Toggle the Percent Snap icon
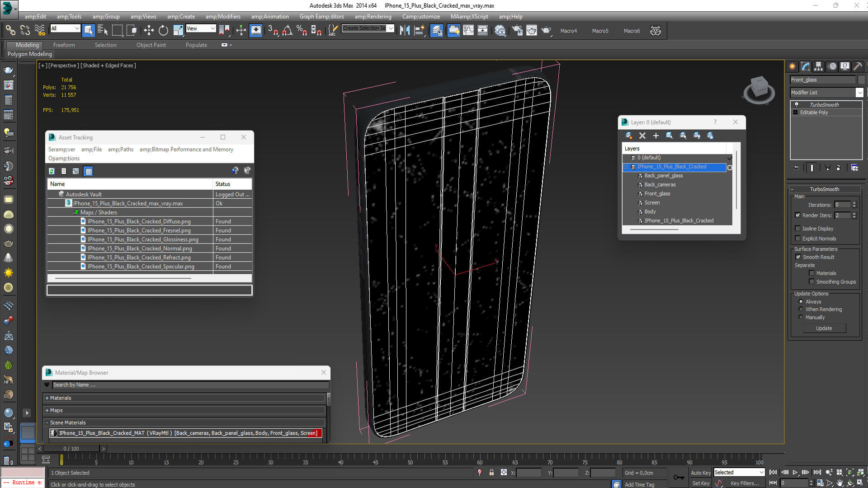The height and width of the screenshot is (488, 868). tap(302, 30)
